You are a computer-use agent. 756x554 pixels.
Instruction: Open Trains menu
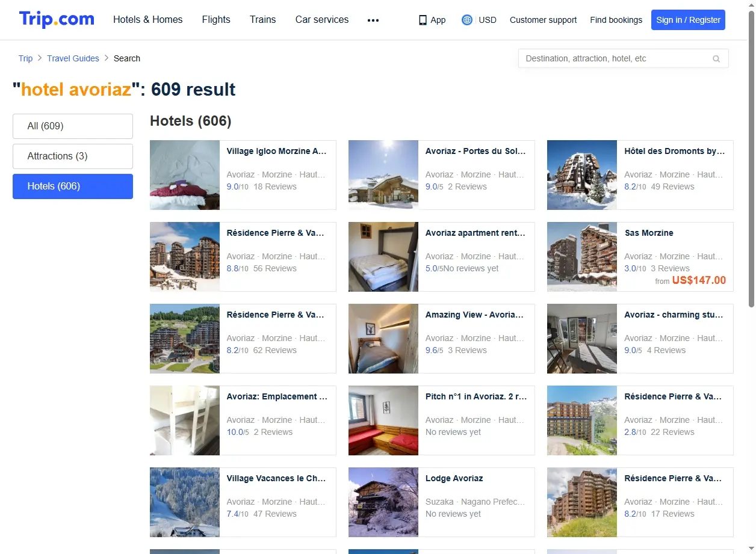click(263, 20)
